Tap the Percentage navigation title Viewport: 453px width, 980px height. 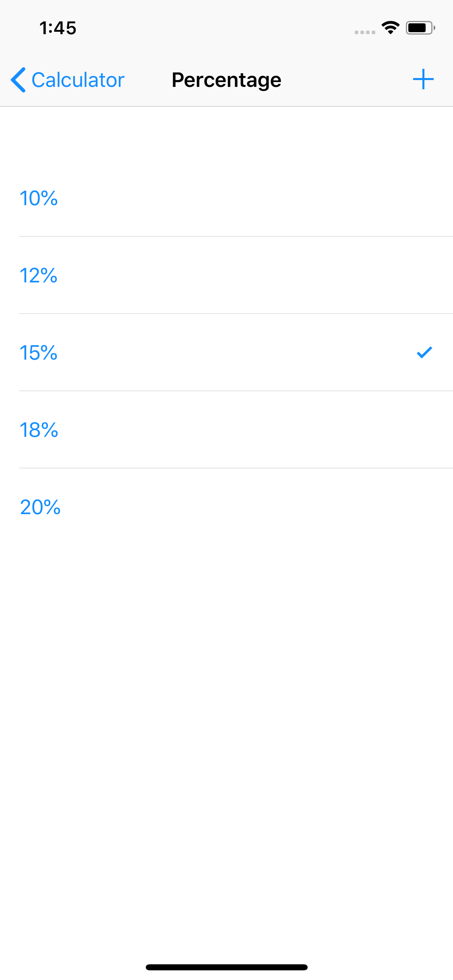click(226, 80)
